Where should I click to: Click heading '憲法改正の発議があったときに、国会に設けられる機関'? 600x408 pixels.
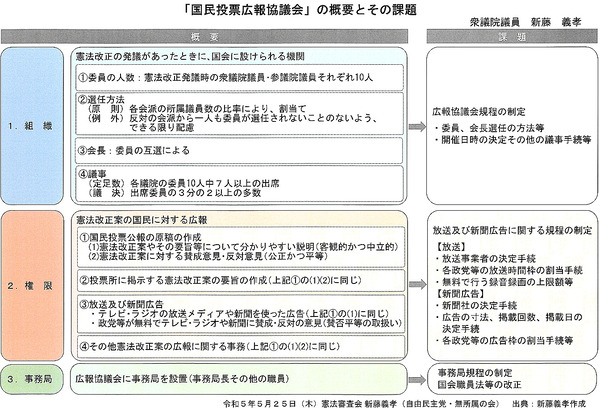[x=190, y=57]
